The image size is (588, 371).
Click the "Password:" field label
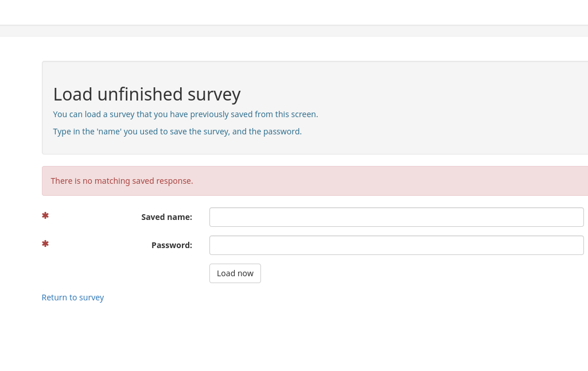click(172, 245)
